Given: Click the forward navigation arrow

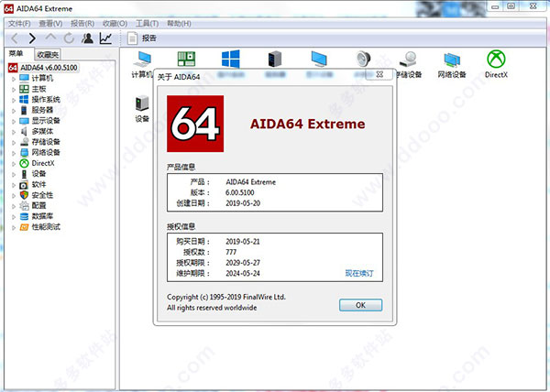Looking at the screenshot, I should [x=32, y=38].
